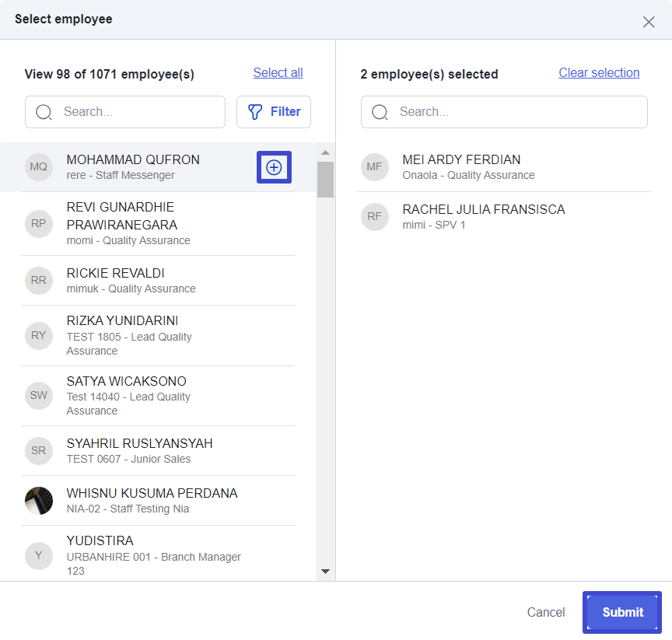Click the funnel icon in the Filter button

pos(255,112)
